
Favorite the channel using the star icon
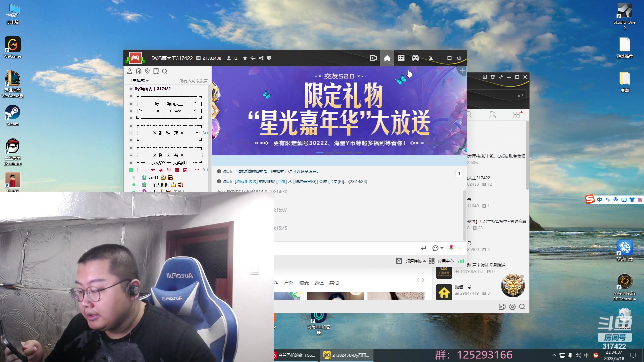pos(245,58)
